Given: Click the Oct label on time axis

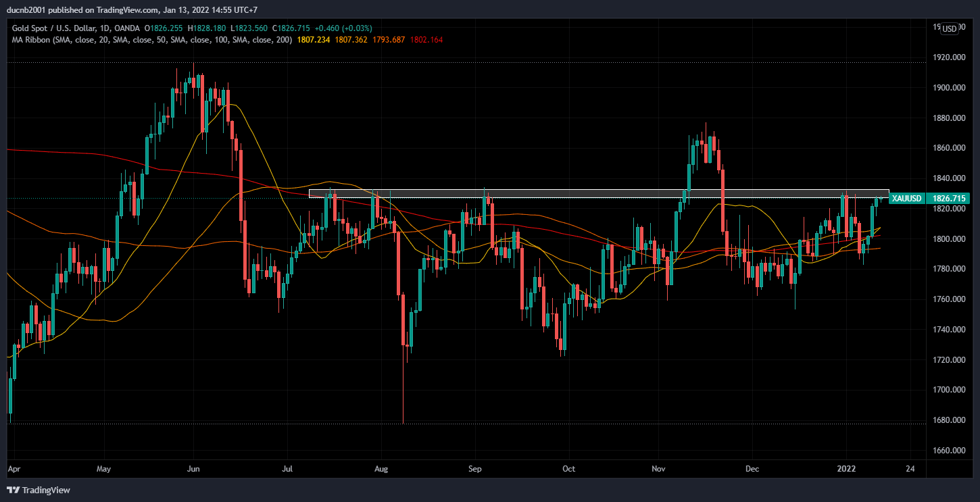Looking at the screenshot, I should tap(569, 468).
